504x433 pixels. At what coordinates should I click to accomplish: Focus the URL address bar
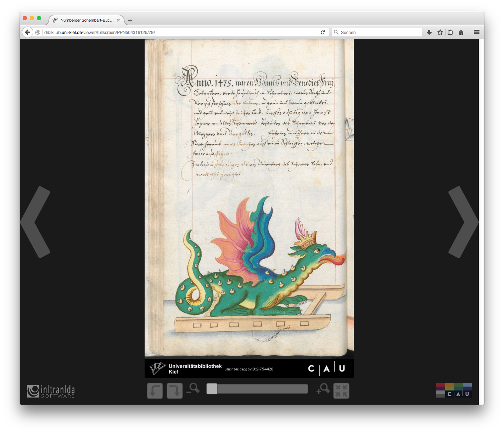point(180,32)
